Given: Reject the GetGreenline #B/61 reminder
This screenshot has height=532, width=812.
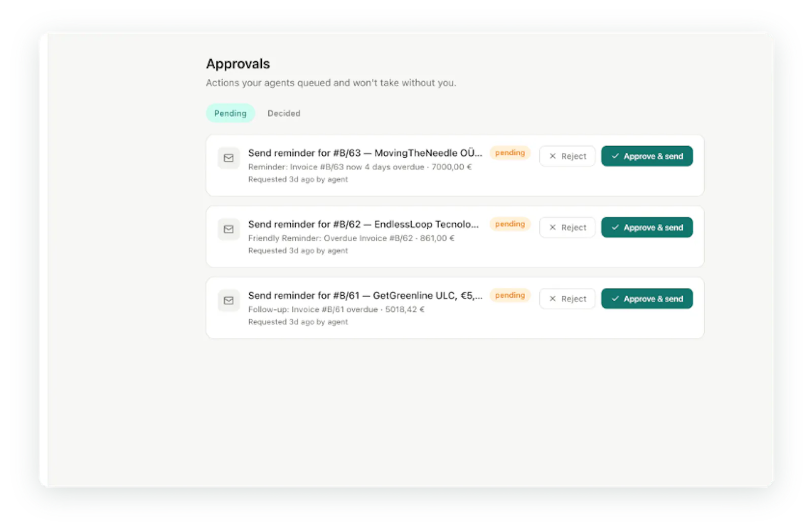Looking at the screenshot, I should tap(567, 299).
